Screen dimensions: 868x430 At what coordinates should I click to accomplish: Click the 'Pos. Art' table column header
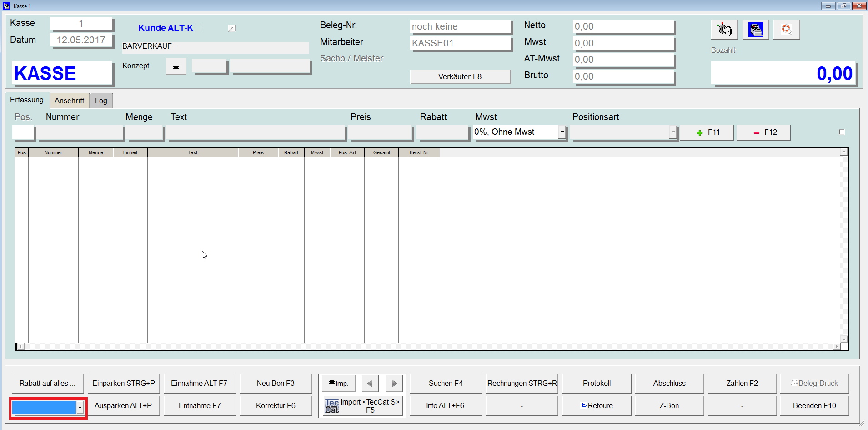click(347, 152)
